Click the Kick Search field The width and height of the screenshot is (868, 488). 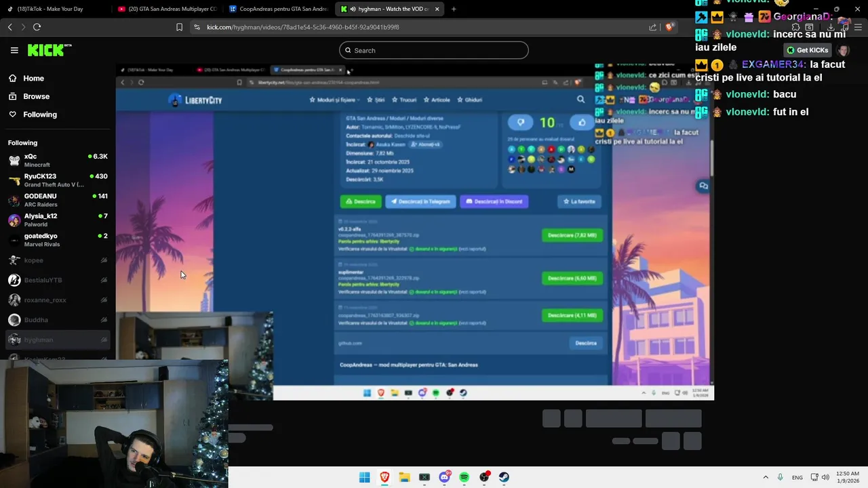434,50
